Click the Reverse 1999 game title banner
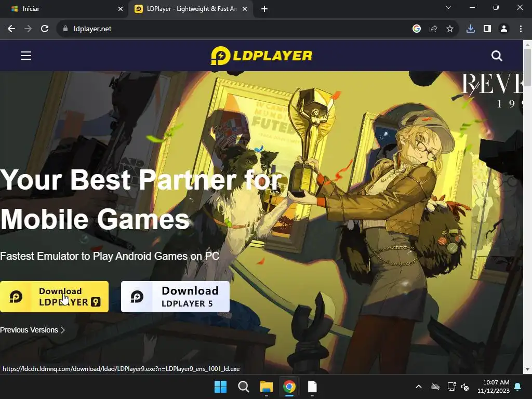This screenshot has width=532, height=399. [492, 90]
